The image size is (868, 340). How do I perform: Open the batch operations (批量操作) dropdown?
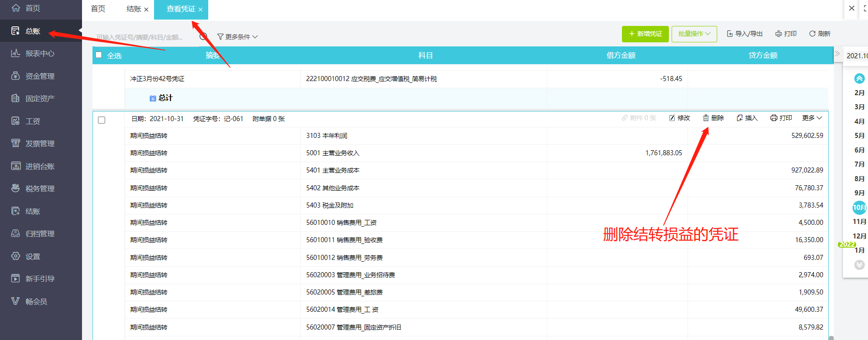pos(694,34)
